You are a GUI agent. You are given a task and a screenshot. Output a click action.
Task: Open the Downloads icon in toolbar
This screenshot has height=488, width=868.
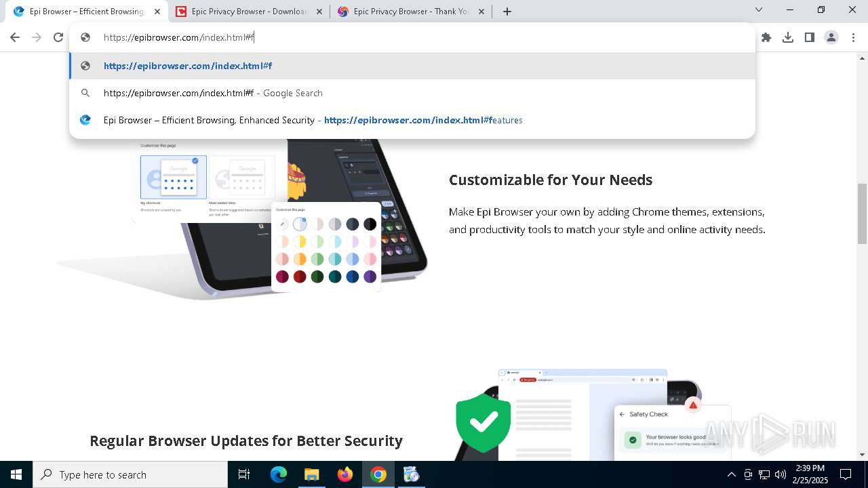pyautogui.click(x=788, y=37)
